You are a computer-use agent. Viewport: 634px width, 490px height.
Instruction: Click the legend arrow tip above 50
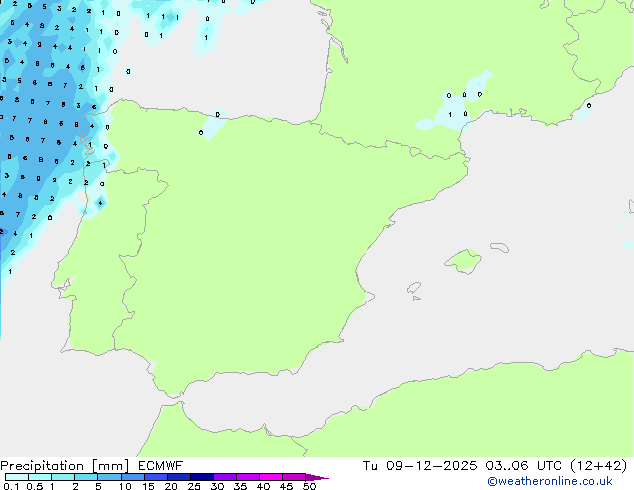(317, 477)
